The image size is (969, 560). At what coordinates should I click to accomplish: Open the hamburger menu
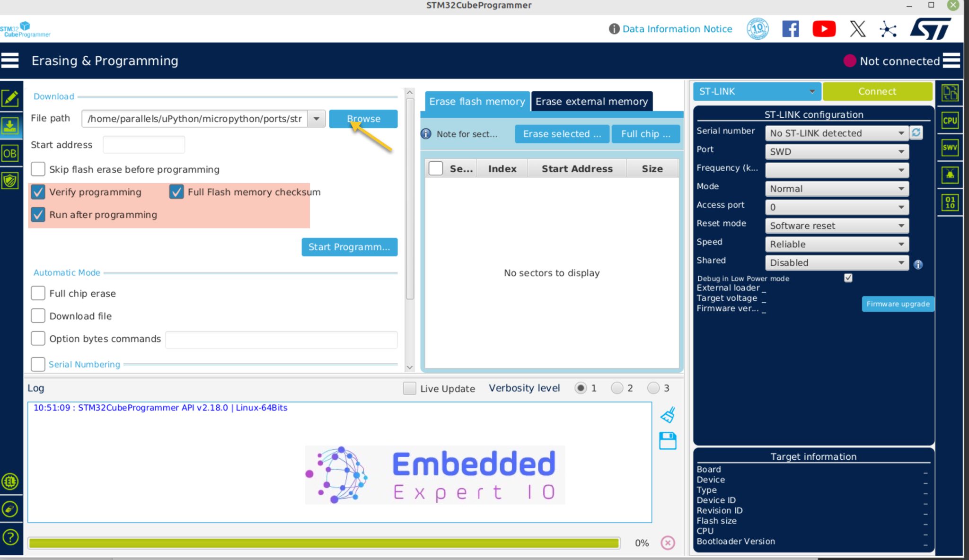(x=9, y=61)
